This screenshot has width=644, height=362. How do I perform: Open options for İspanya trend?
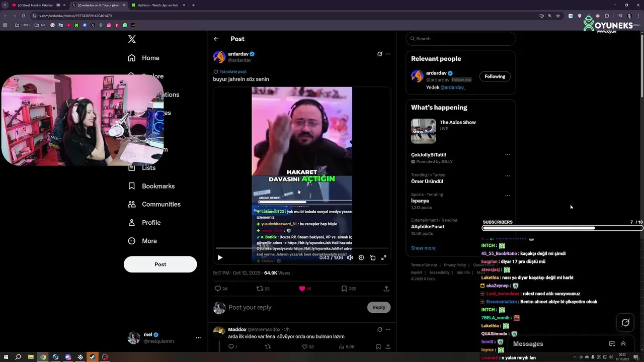click(x=507, y=196)
